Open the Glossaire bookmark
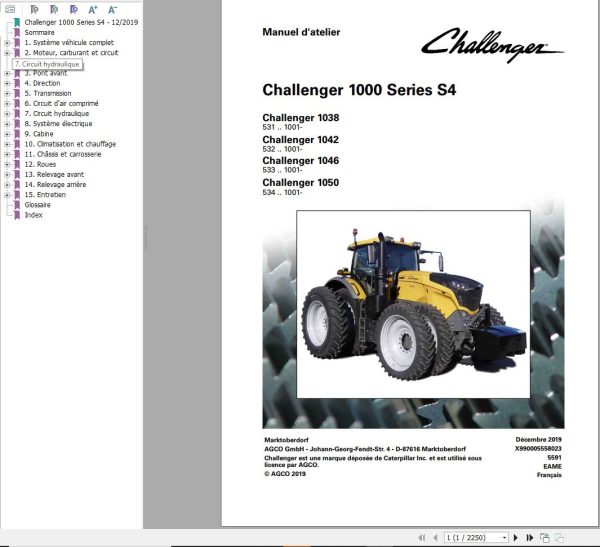Image resolution: width=600 pixels, height=547 pixels. 38,205
